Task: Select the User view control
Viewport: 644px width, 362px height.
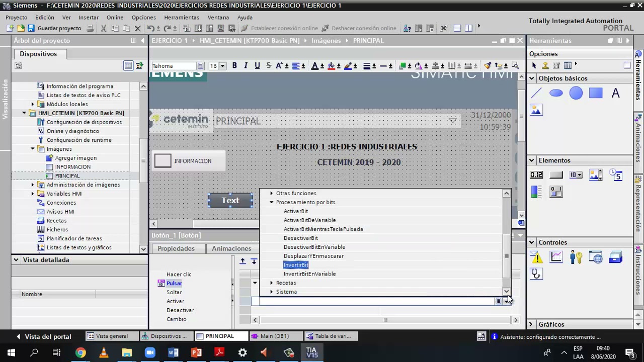Action: (576, 257)
